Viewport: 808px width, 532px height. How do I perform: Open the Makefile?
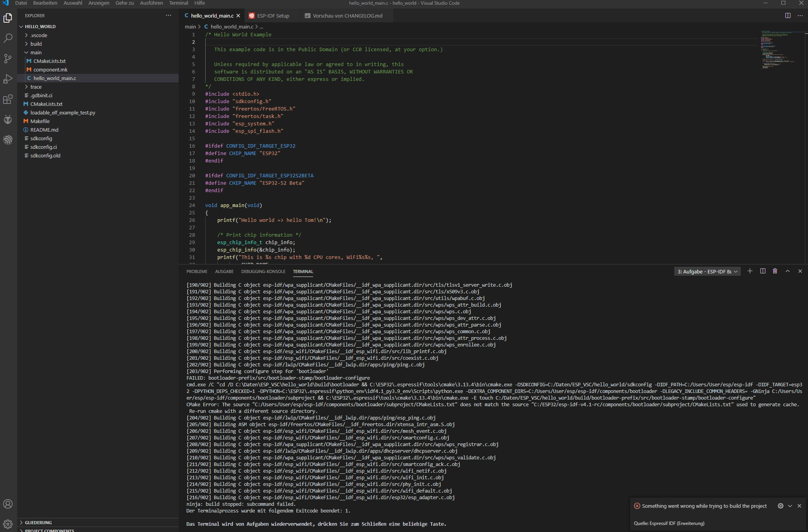pos(40,121)
